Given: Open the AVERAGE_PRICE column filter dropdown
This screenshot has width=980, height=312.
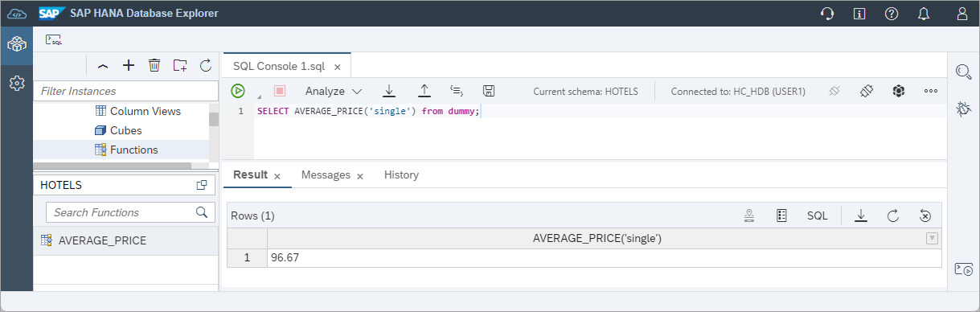Looking at the screenshot, I should coord(932,238).
